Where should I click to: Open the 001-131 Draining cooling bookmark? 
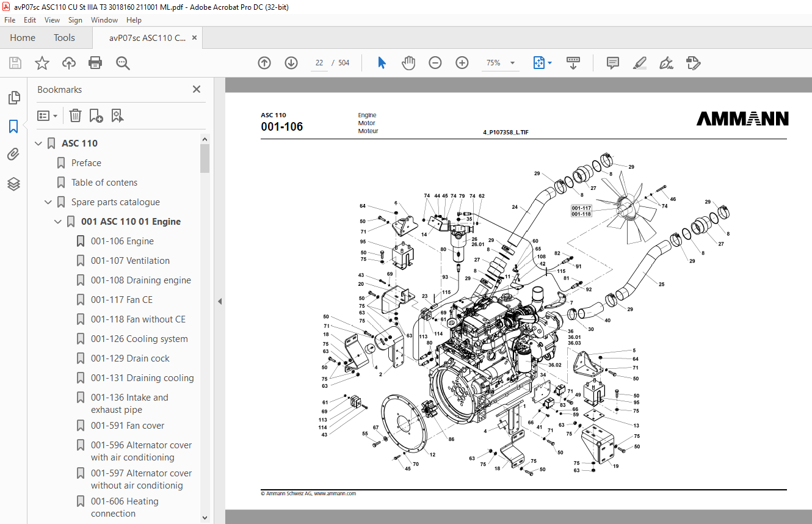(142, 378)
